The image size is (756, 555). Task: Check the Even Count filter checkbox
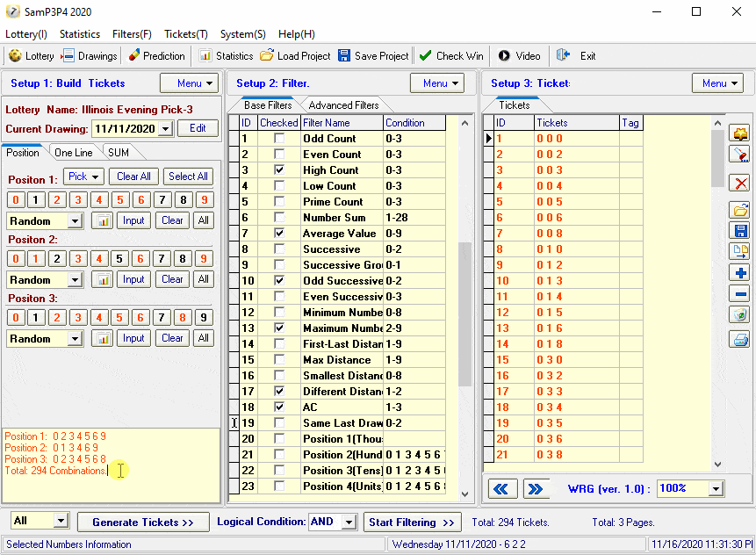point(279,155)
